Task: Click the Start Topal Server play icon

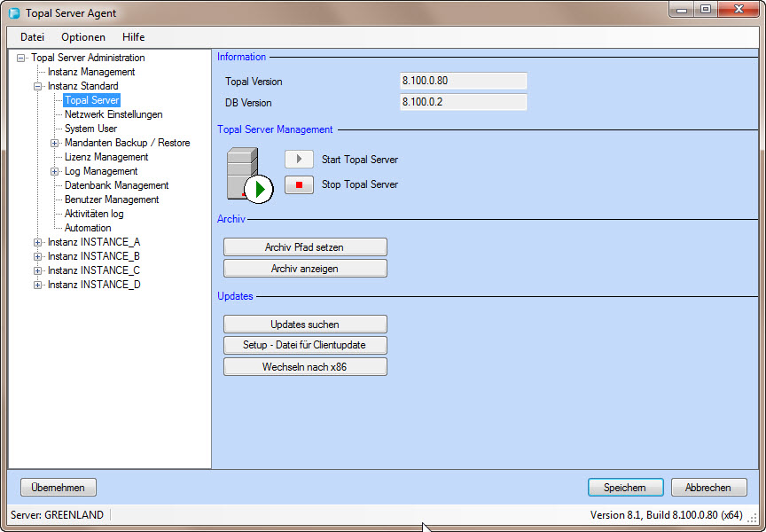Action: 299,160
